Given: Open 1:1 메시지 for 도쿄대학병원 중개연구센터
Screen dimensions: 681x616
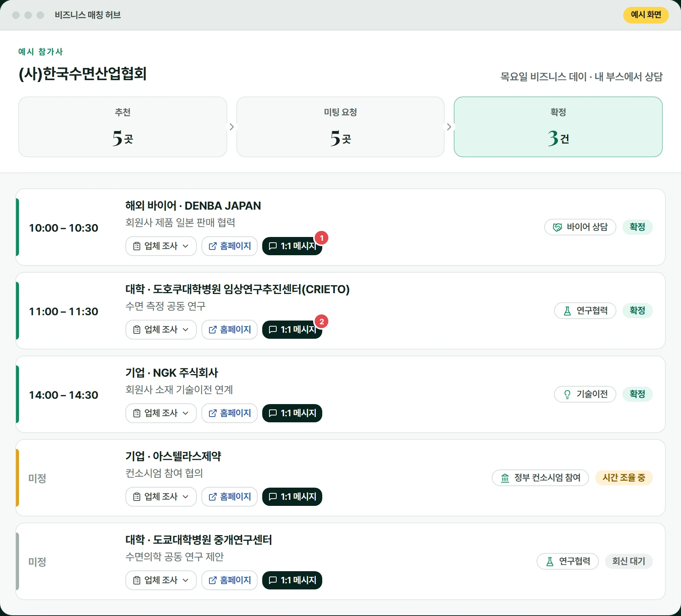Looking at the screenshot, I should coord(292,580).
